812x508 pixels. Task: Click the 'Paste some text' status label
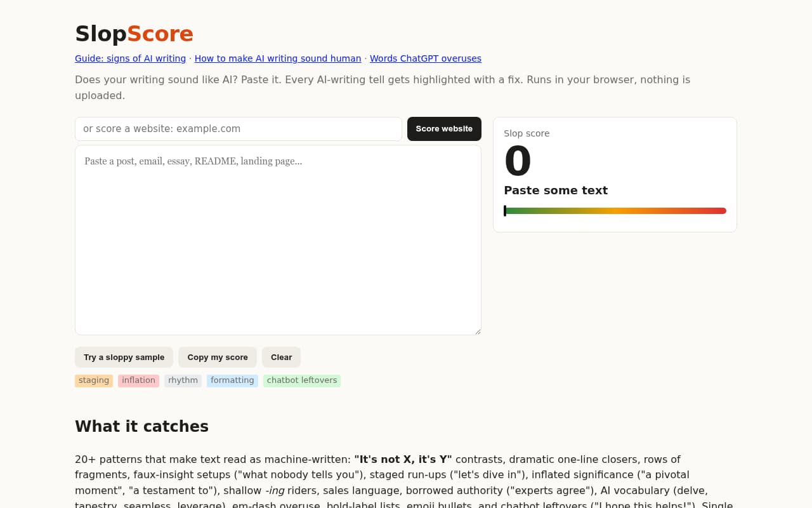point(556,190)
